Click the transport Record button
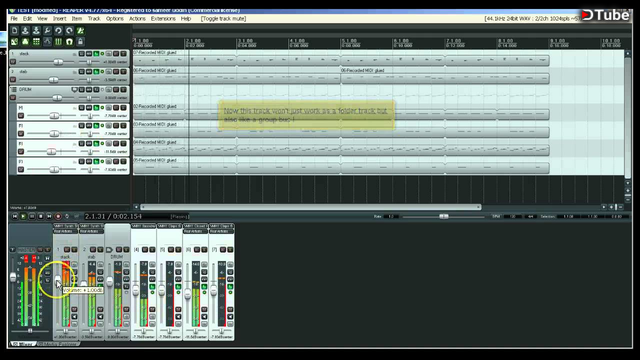640x360 pixels. click(x=58, y=216)
